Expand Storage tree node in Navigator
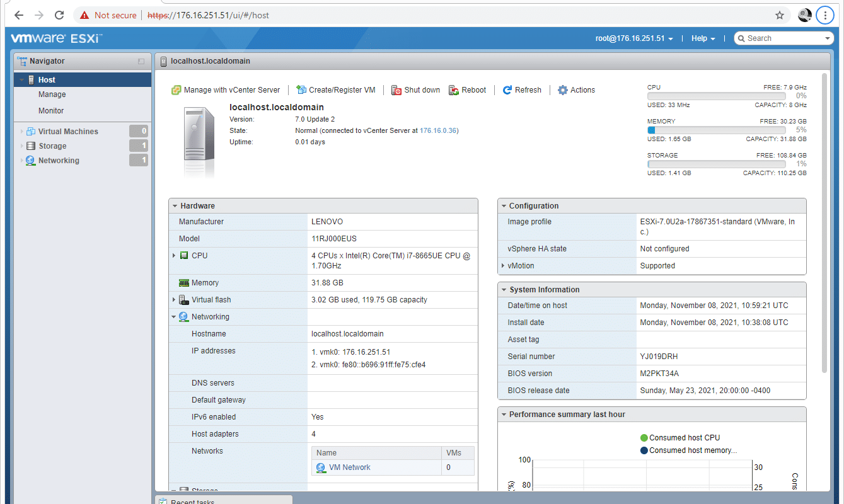 (22, 146)
